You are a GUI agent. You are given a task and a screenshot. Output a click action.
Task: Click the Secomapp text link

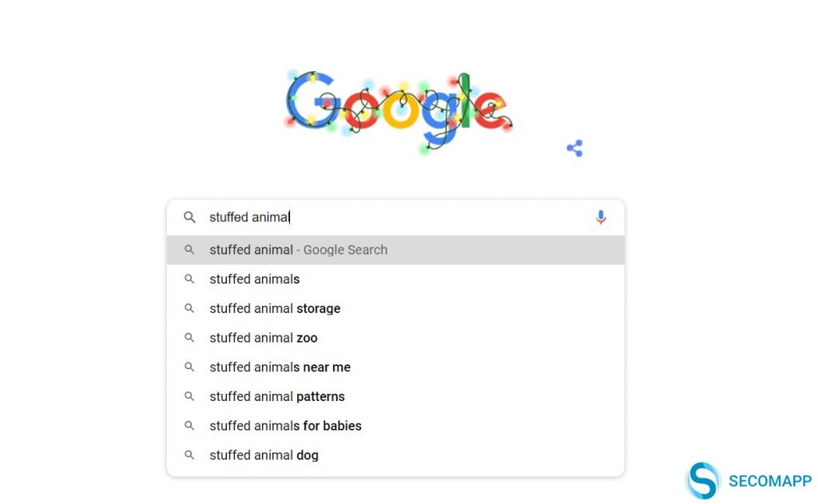[x=770, y=481]
